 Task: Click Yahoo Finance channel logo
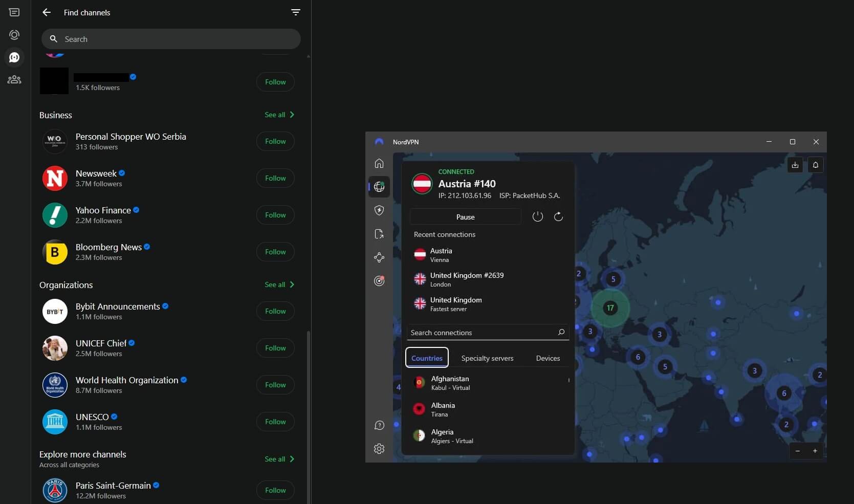coord(55,215)
